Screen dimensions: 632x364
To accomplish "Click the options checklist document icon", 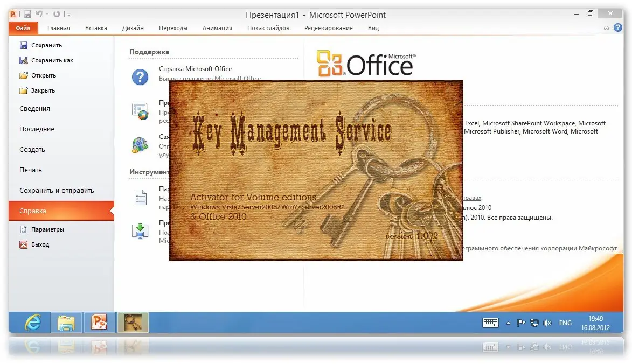I will pos(140,197).
